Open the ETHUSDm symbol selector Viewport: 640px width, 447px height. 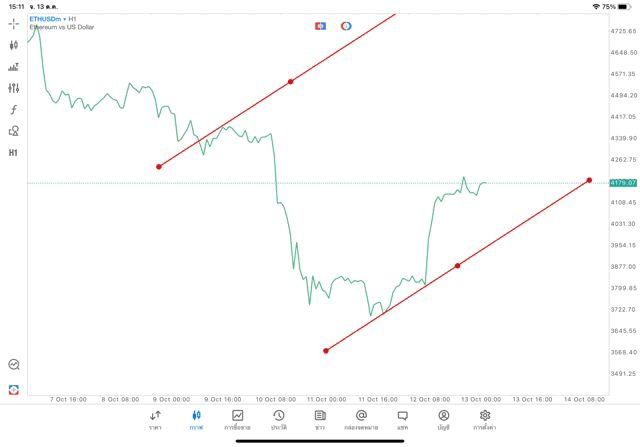[48, 19]
